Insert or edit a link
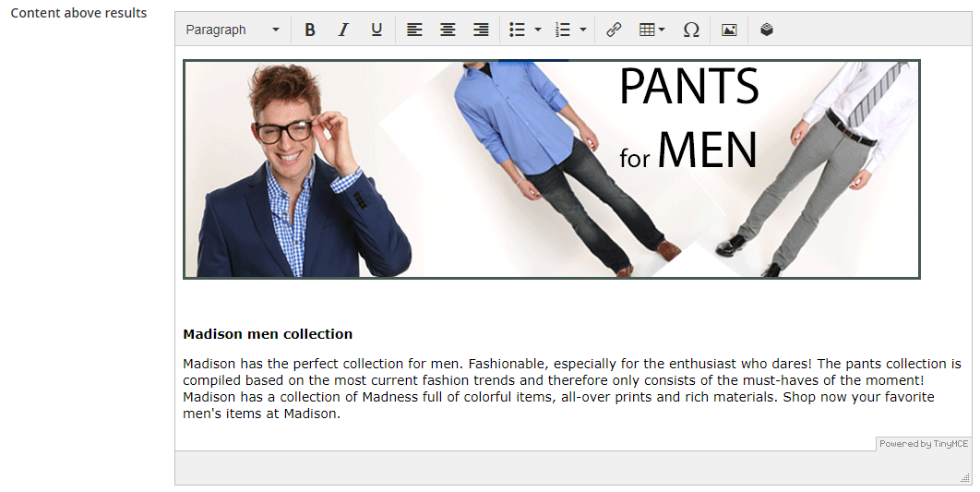 (x=614, y=30)
